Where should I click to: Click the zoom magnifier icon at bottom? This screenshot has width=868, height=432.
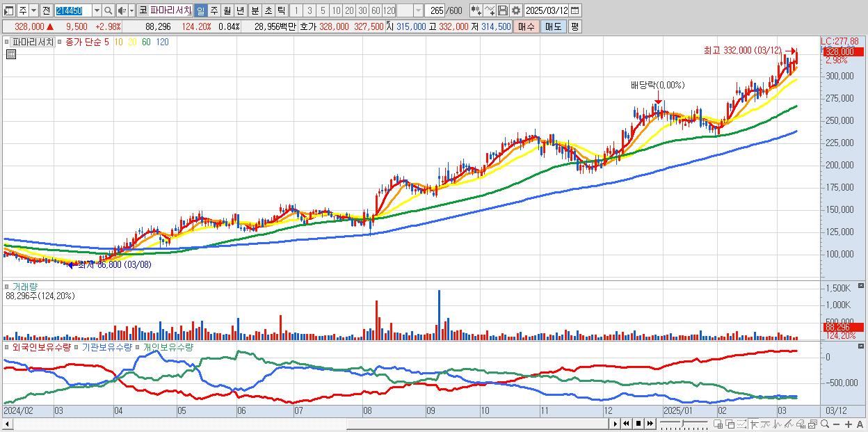[825, 424]
